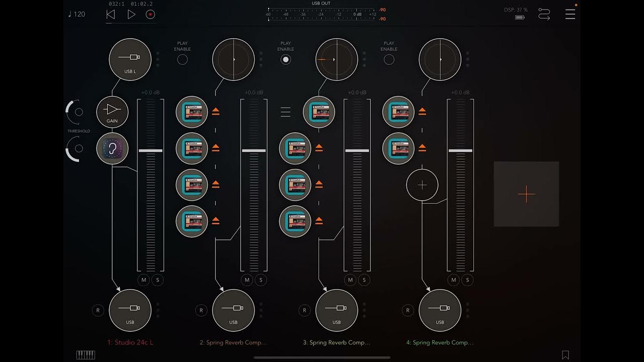Solo channel 3 with its S button
Screen dimensions: 644x362
coord(364,280)
